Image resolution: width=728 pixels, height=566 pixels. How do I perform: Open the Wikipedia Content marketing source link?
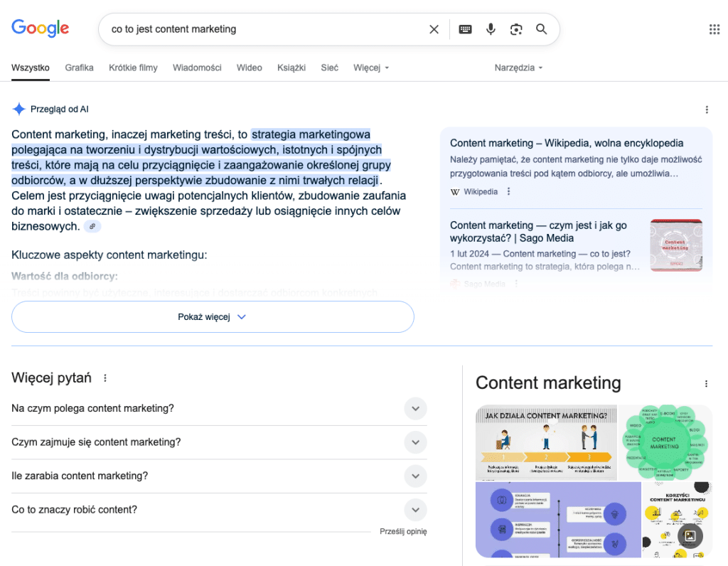tap(567, 143)
